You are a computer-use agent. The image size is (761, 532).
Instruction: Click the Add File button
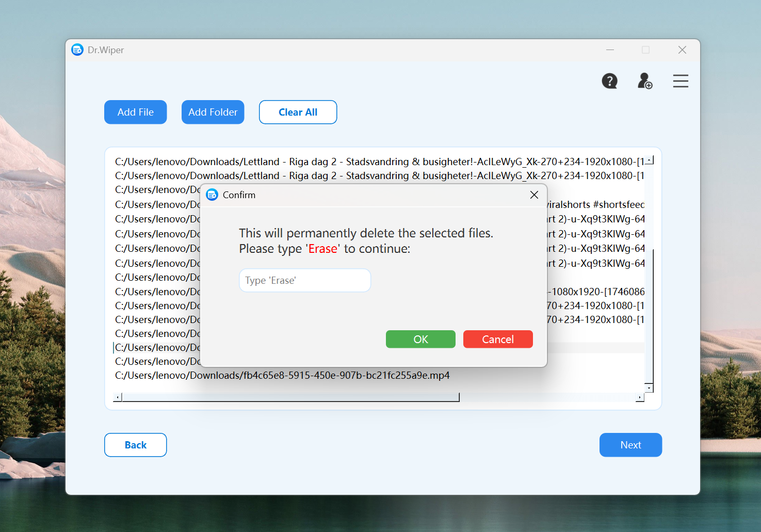pyautogui.click(x=135, y=112)
